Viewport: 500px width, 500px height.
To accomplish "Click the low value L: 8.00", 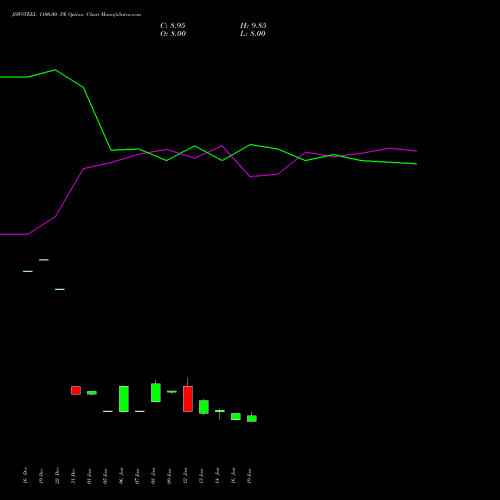I will [253, 34].
